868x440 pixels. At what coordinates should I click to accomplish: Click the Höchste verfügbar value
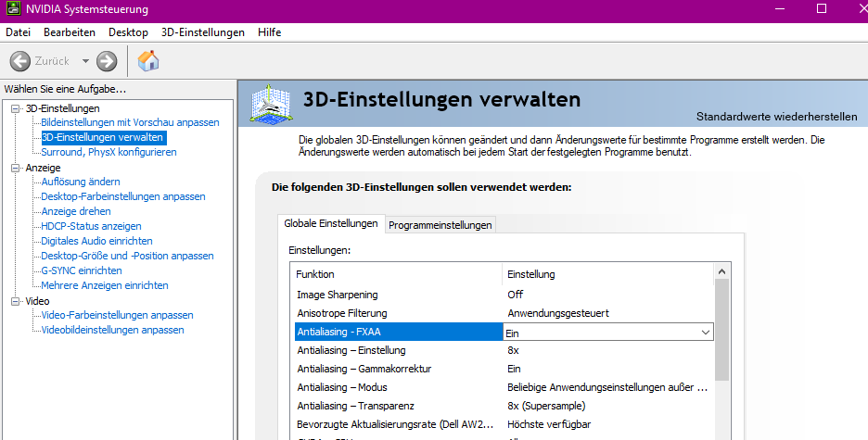point(549,424)
